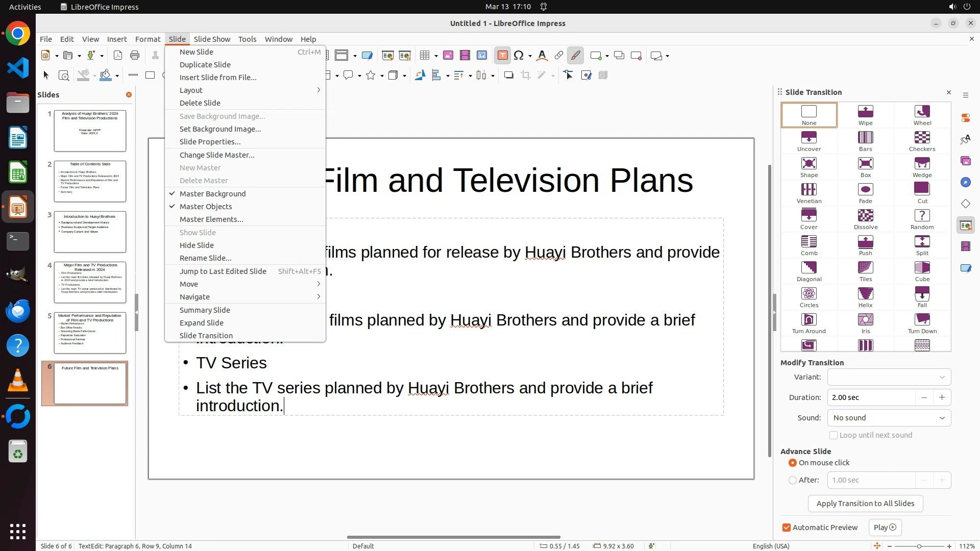Select slide 3 thumbnail in panel
The height and width of the screenshot is (551, 980).
coord(90,232)
